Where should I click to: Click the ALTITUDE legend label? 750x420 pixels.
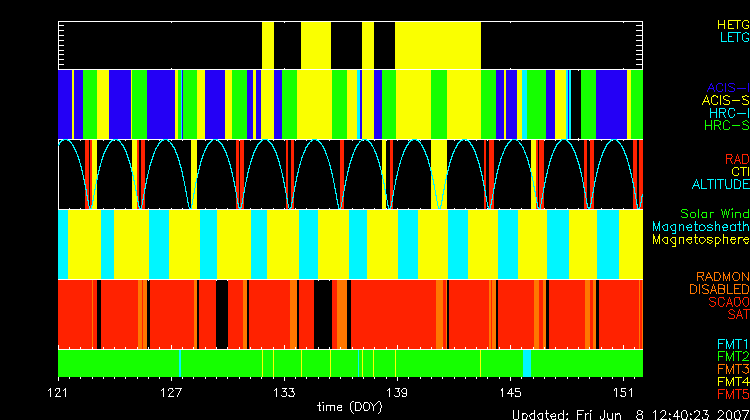[720, 185]
